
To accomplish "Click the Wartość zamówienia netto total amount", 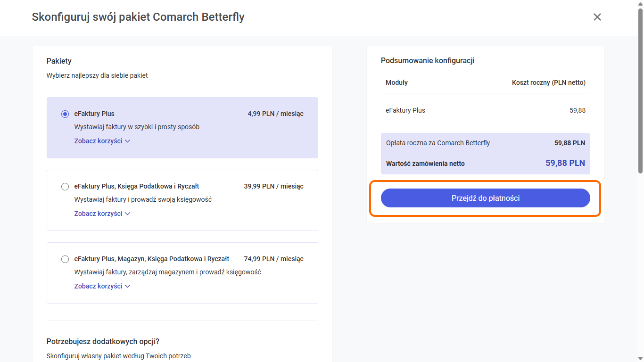I will tap(565, 163).
